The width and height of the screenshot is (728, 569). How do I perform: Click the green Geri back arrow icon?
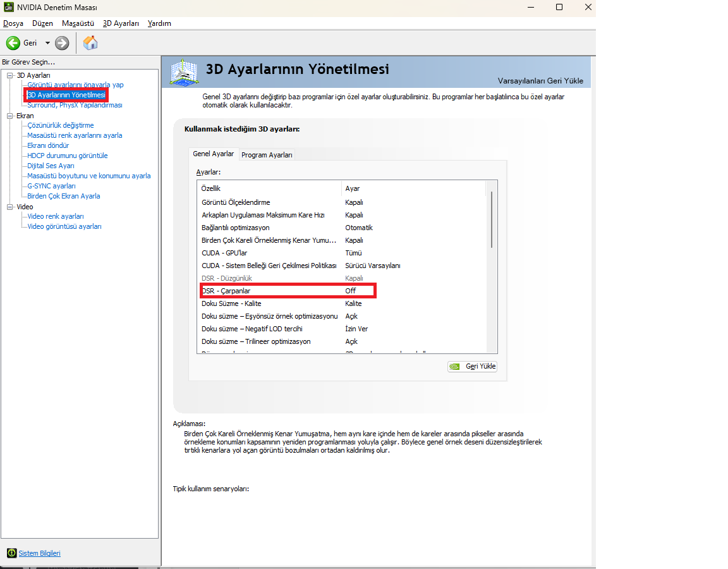coord(13,43)
